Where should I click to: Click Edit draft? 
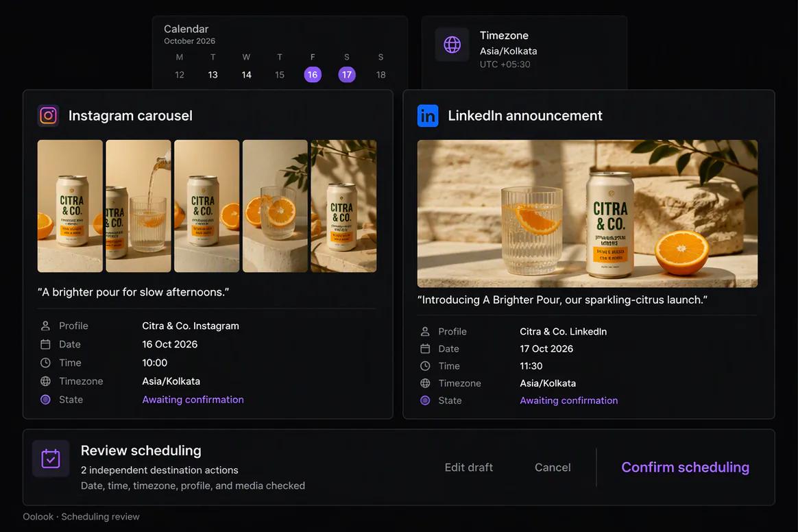(469, 468)
